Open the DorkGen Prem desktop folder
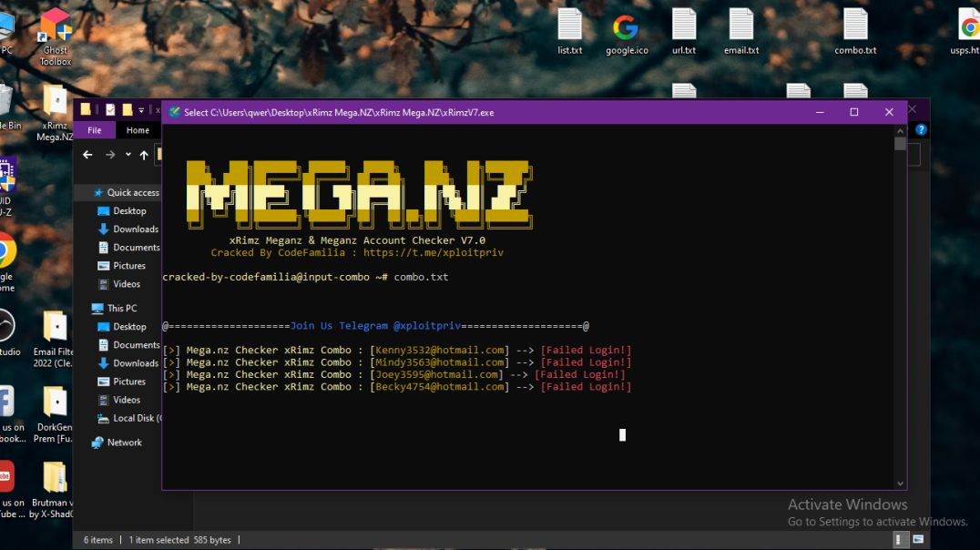The image size is (980, 550). 55,414
